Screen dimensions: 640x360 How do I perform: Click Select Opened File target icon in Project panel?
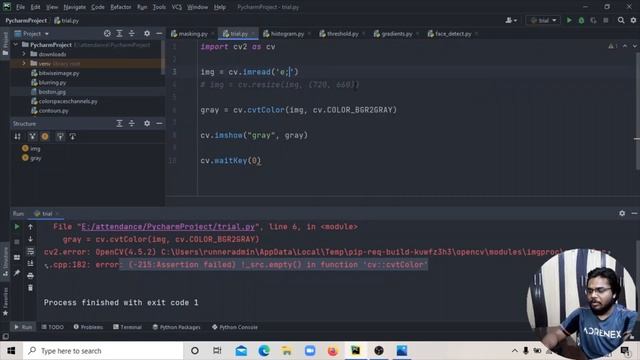[x=107, y=33]
